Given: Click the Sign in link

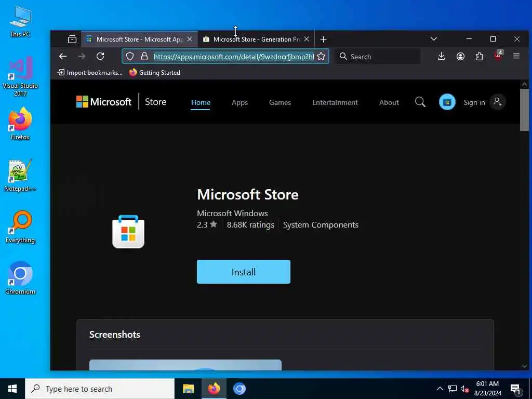Looking at the screenshot, I should (x=474, y=102).
